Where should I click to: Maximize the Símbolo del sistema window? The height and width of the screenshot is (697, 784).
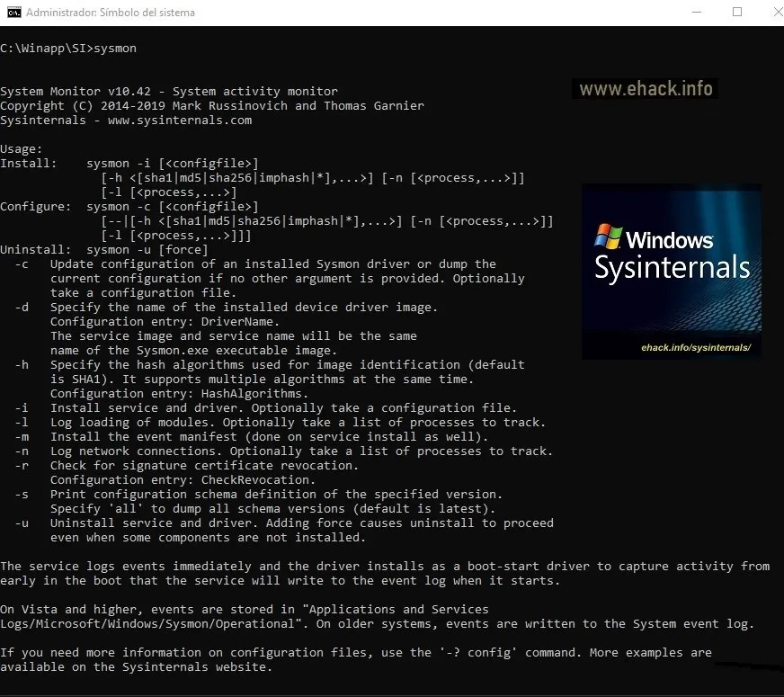[737, 12]
